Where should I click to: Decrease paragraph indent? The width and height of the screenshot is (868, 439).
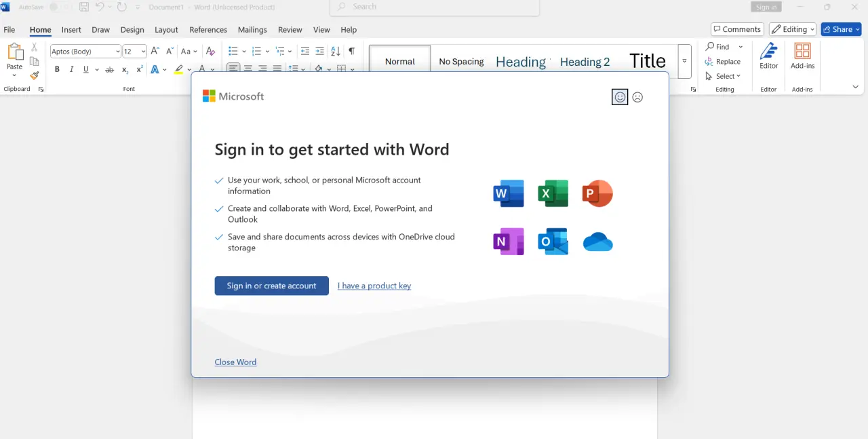click(x=305, y=51)
